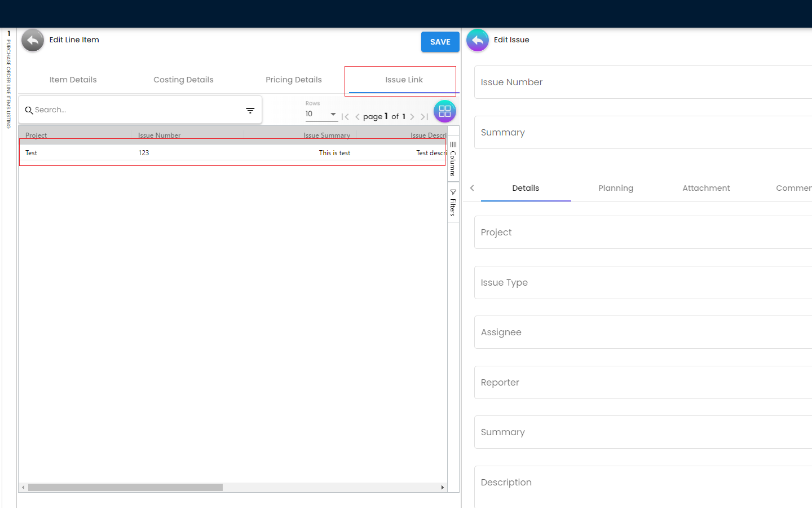812x508 pixels.
Task: Open the Columns side panel
Action: click(x=453, y=159)
